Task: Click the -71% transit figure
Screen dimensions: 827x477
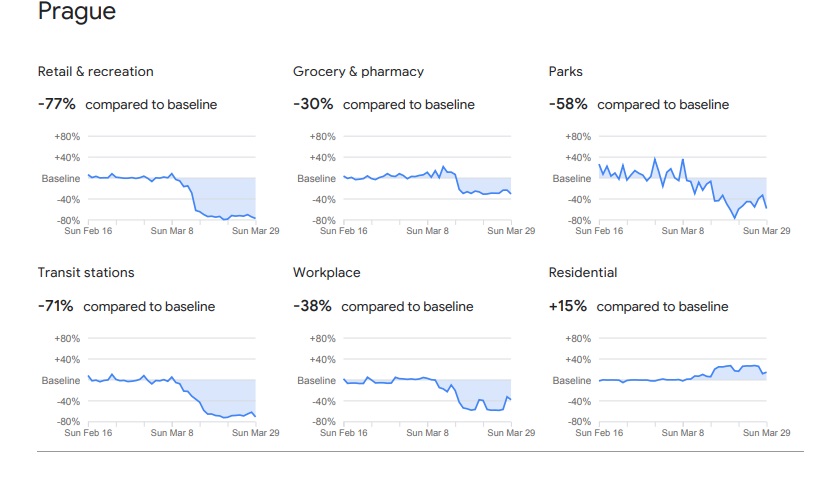Action: pyautogui.click(x=55, y=306)
